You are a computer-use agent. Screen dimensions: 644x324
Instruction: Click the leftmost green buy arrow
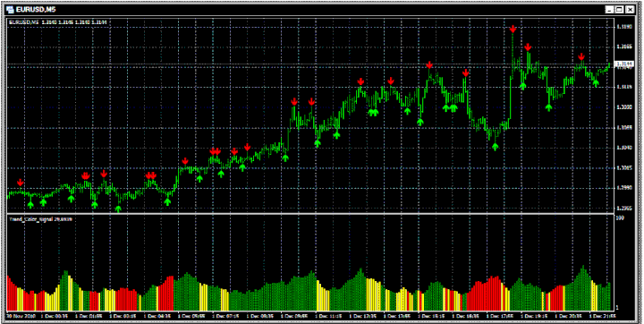pyautogui.click(x=30, y=204)
